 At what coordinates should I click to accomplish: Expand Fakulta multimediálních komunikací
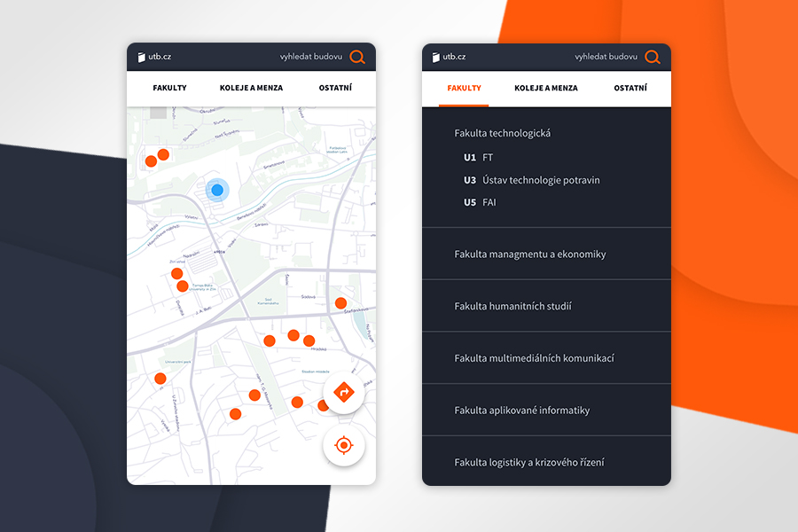(x=534, y=358)
